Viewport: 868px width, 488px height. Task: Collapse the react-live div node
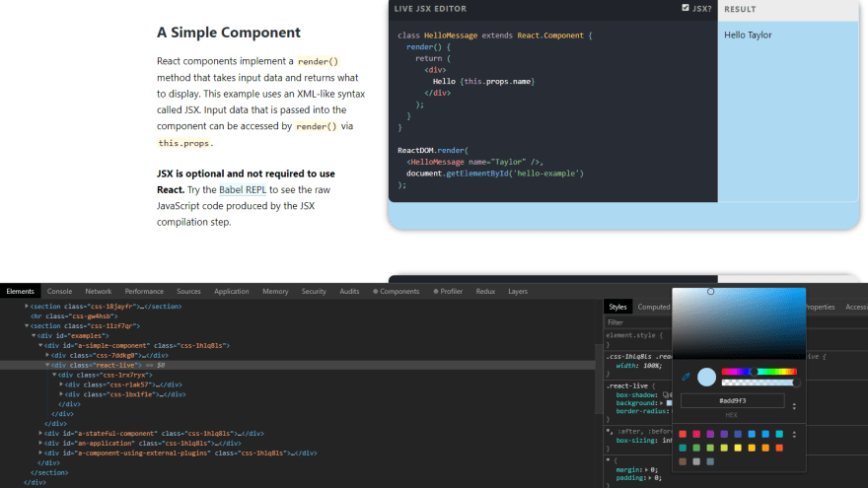47,365
